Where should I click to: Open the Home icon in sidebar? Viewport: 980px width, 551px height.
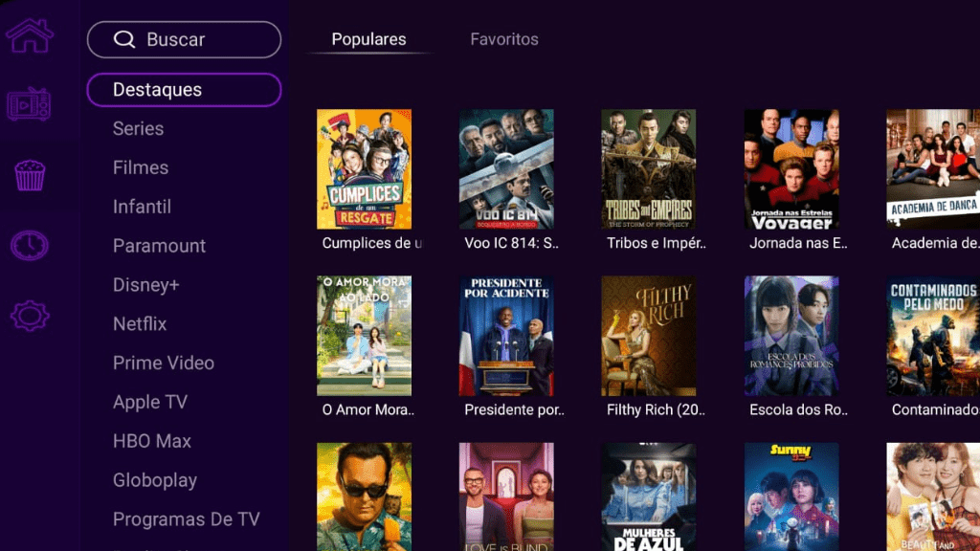pos(30,35)
